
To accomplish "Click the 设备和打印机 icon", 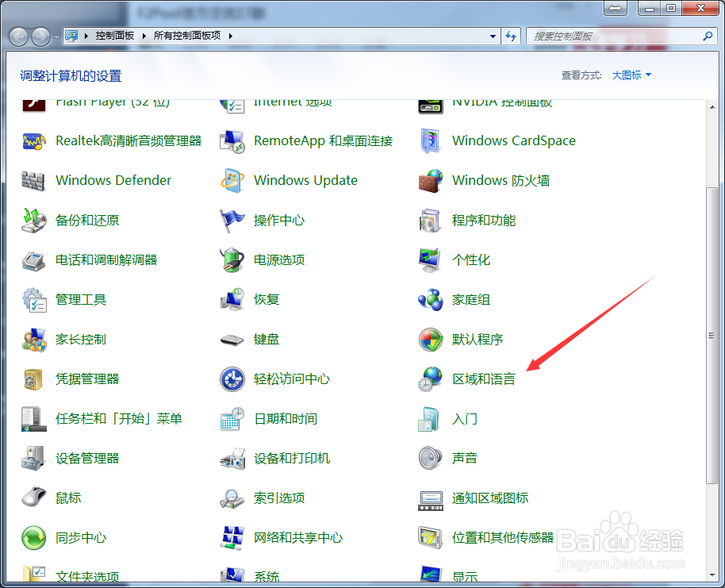I will point(232,459).
